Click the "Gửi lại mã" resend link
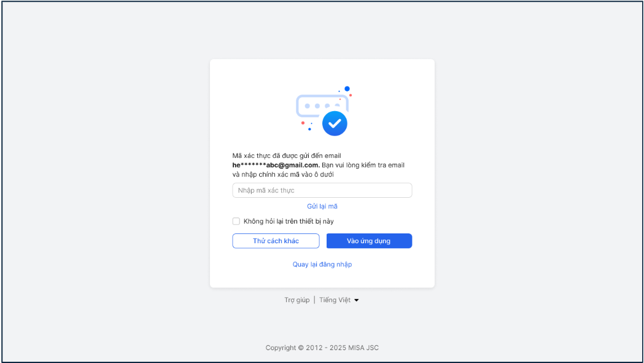Viewport: 644px width, 363px height. 322,206
